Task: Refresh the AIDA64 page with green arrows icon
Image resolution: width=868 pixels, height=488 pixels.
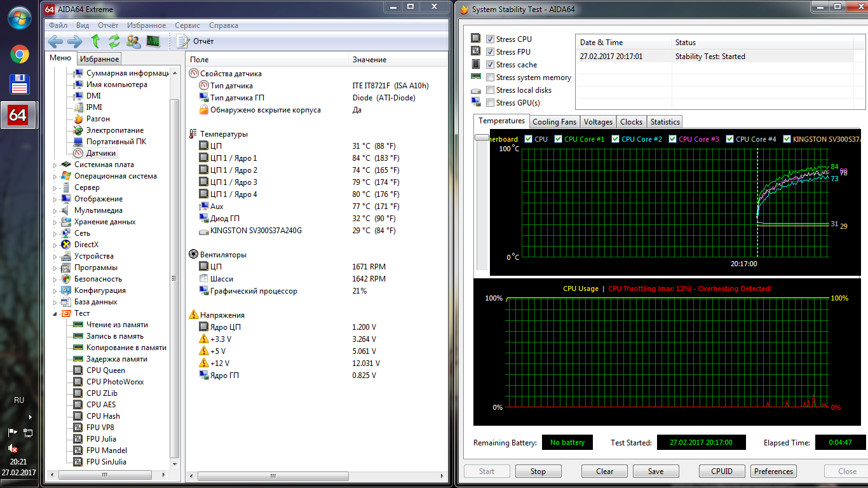Action: click(x=114, y=42)
